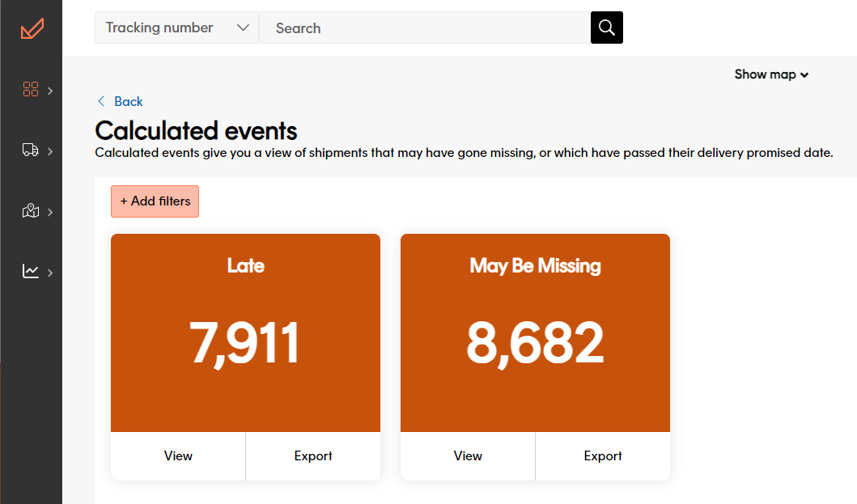
Task: Open the dashboard grid icon in sidebar
Action: (x=31, y=90)
